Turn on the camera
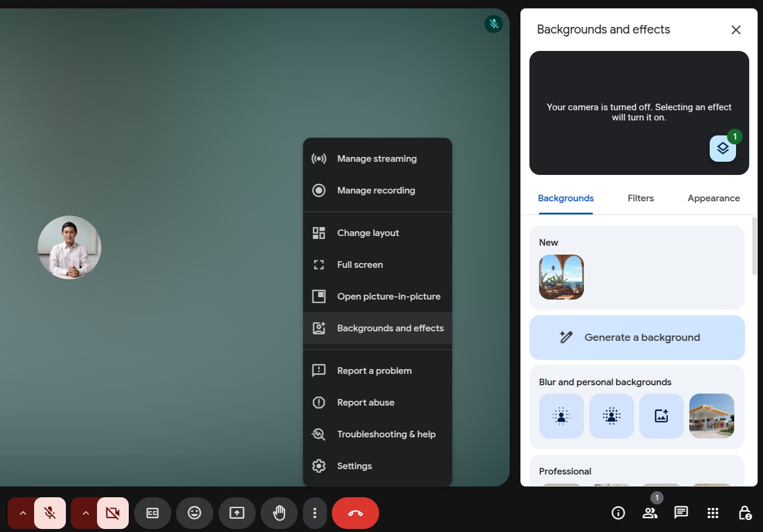The height and width of the screenshot is (532, 763). pyautogui.click(x=113, y=513)
